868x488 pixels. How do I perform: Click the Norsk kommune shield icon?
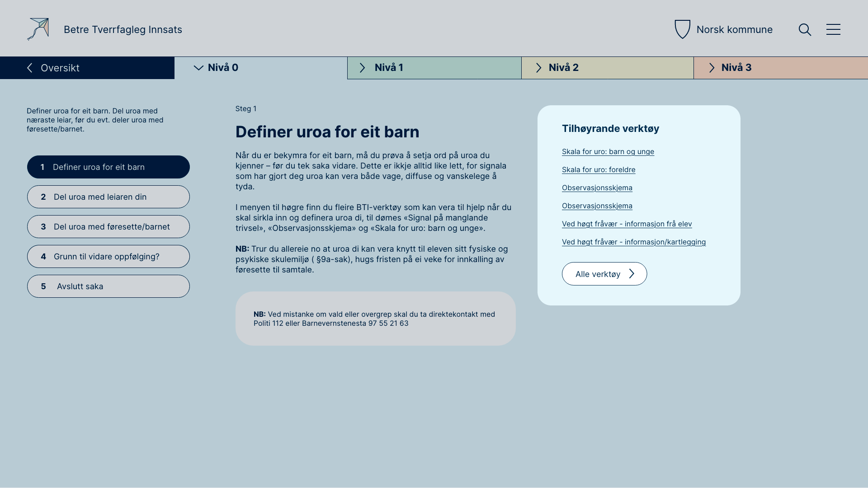[x=682, y=29]
